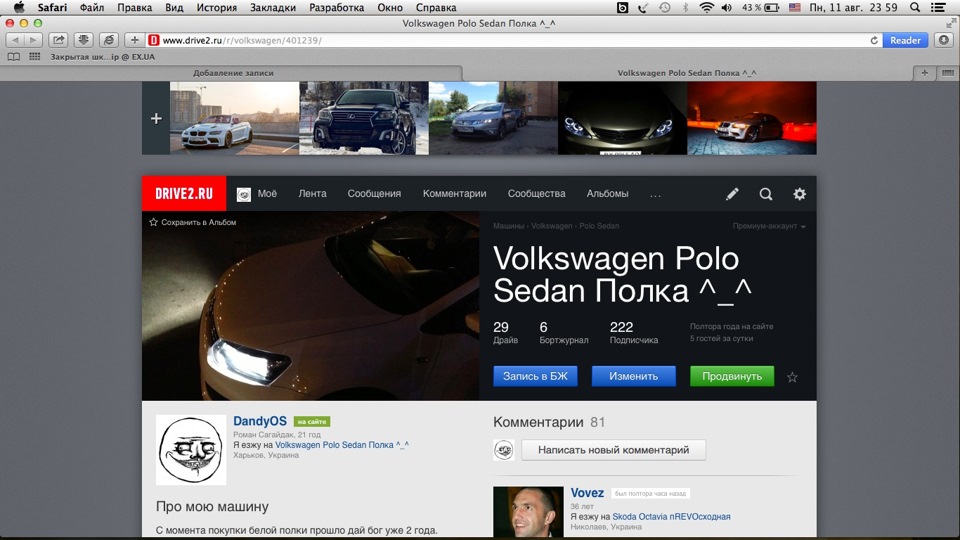The height and width of the screenshot is (540, 960).
Task: Open the Time Machine menu bar icon
Action: click(664, 7)
